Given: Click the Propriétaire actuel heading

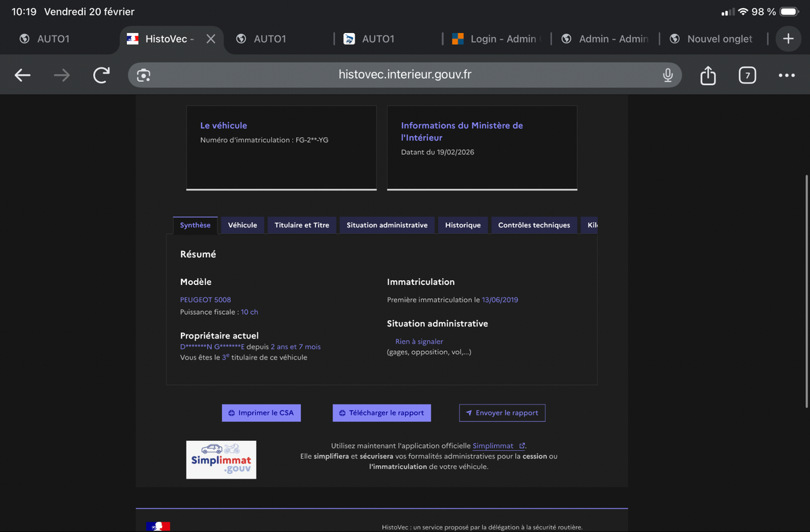Looking at the screenshot, I should click(x=219, y=336).
